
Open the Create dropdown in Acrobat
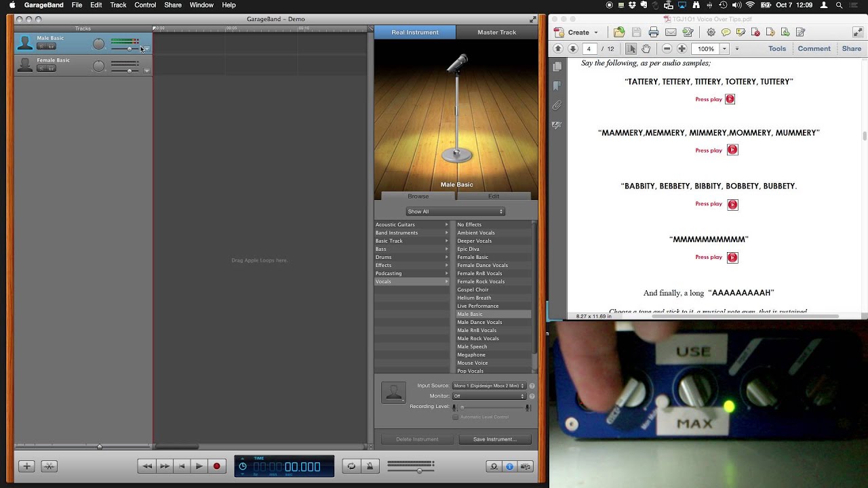click(x=577, y=32)
